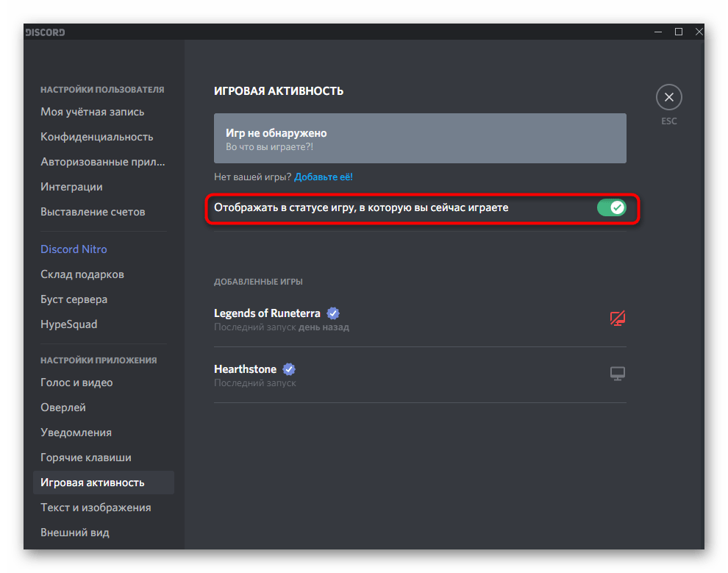Open 'Конфиденциальность' settings section

pyautogui.click(x=97, y=137)
